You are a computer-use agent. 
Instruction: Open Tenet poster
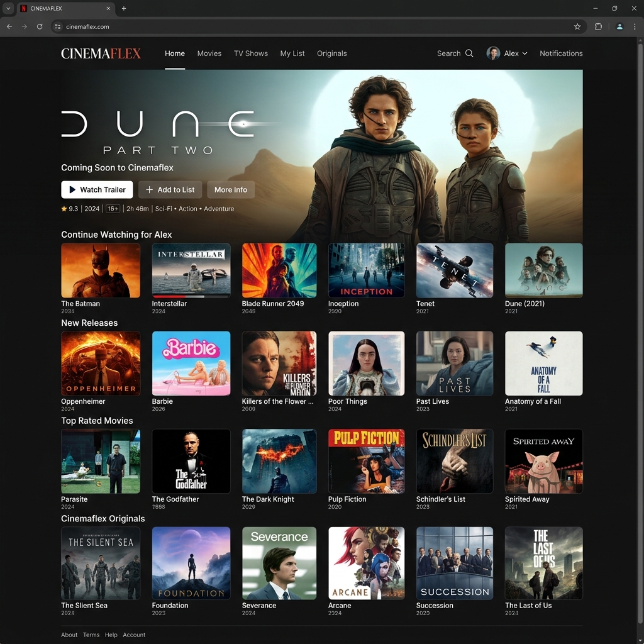[x=455, y=270]
